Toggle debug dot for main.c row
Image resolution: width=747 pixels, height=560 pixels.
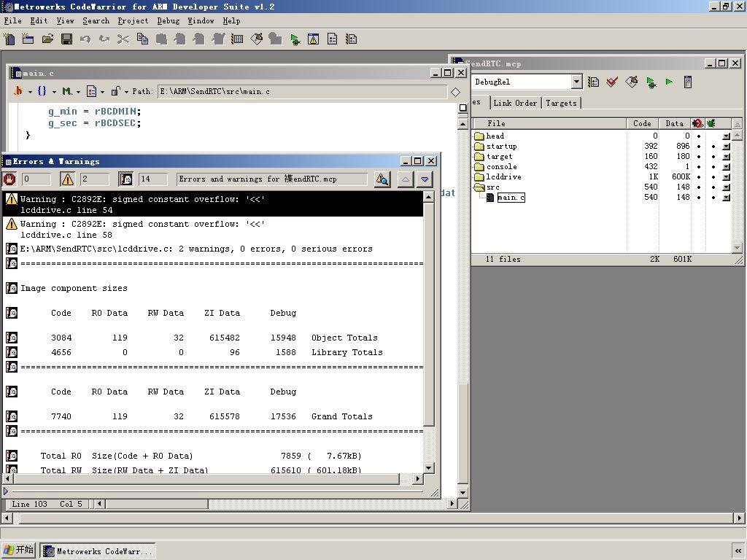713,197
